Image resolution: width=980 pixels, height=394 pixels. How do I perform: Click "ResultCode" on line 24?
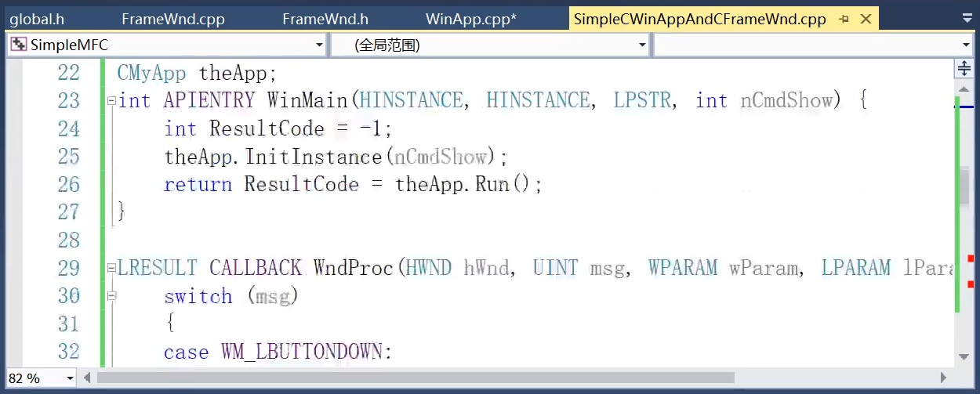pyautogui.click(x=267, y=128)
